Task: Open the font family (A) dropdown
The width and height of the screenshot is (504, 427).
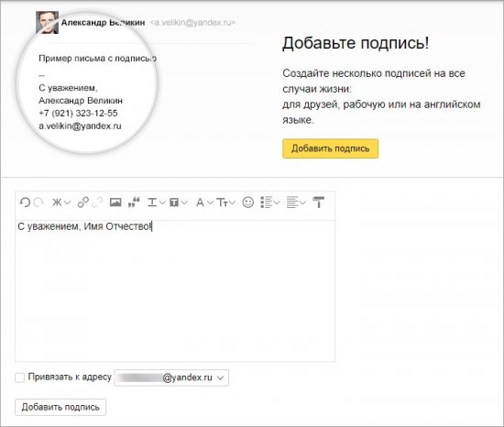Action: [x=204, y=203]
